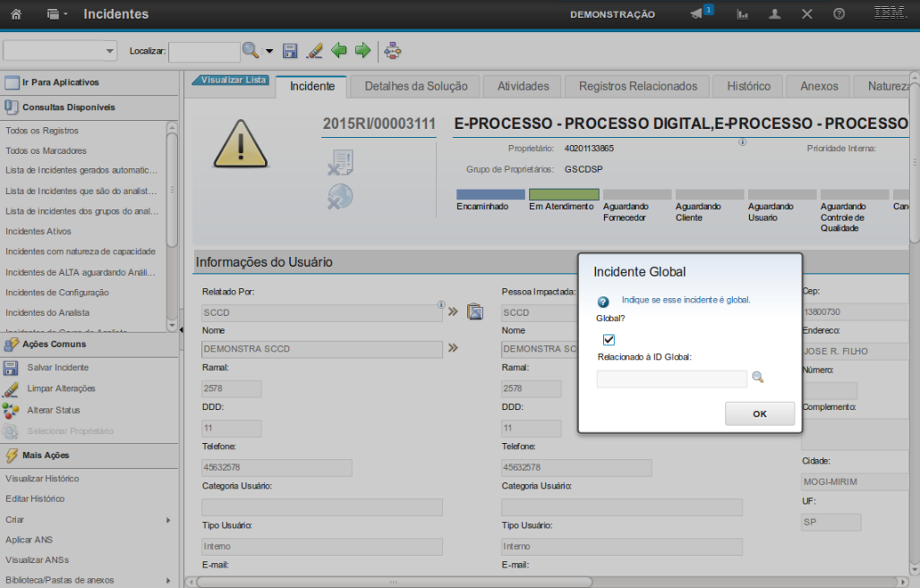Click the save incident disk toolbar icon
The height and width of the screenshot is (588, 920).
(x=290, y=51)
